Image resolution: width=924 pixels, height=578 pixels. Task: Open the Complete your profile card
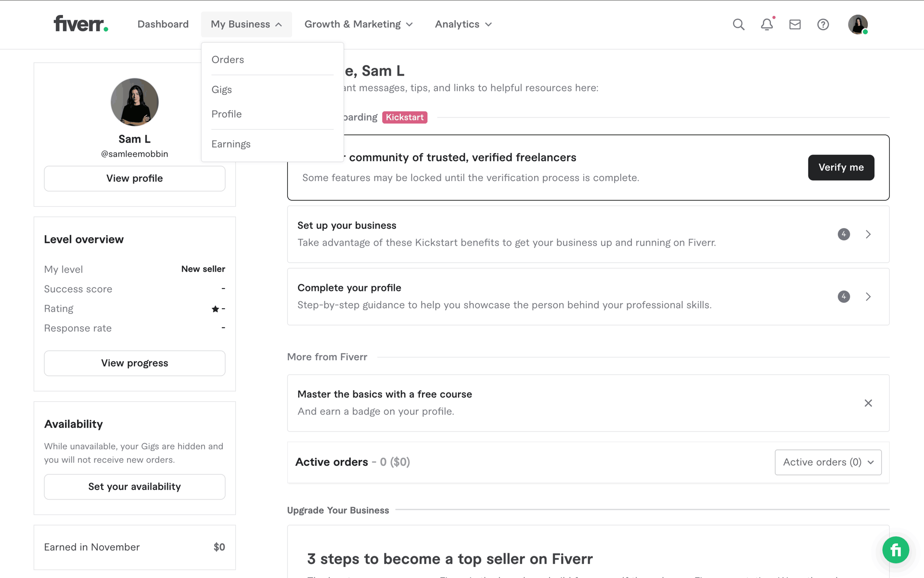click(588, 297)
